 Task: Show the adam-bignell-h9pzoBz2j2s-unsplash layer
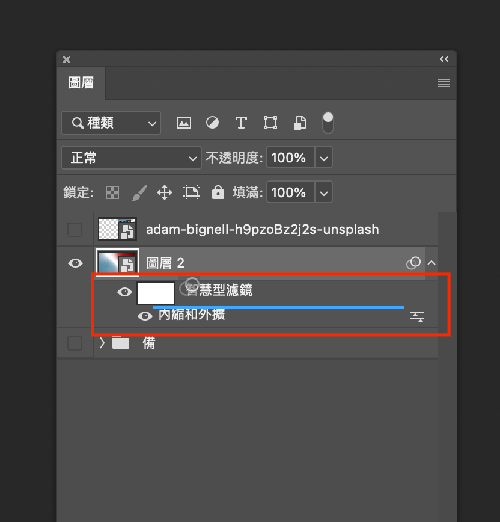75,230
